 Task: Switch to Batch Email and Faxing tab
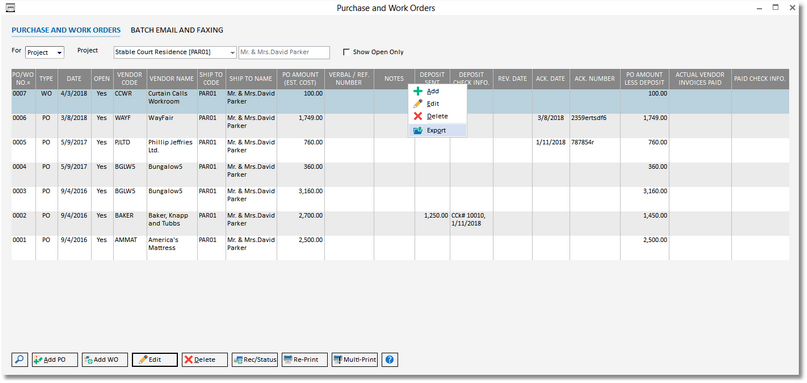(177, 30)
